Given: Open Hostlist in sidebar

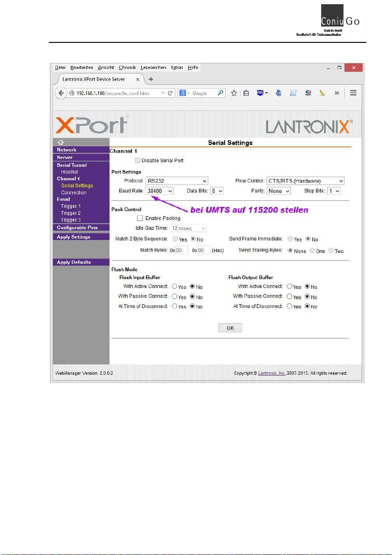Looking at the screenshot, I should pos(69,171).
